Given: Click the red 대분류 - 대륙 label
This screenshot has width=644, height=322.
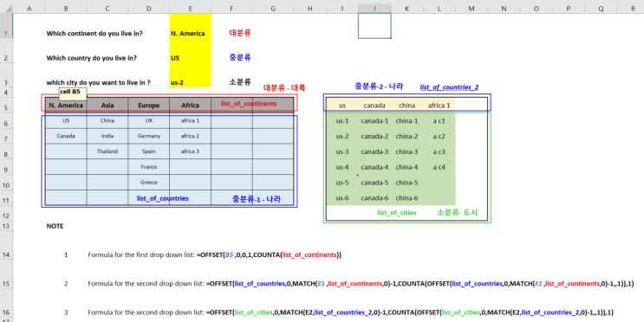Looking at the screenshot, I should (x=284, y=88).
